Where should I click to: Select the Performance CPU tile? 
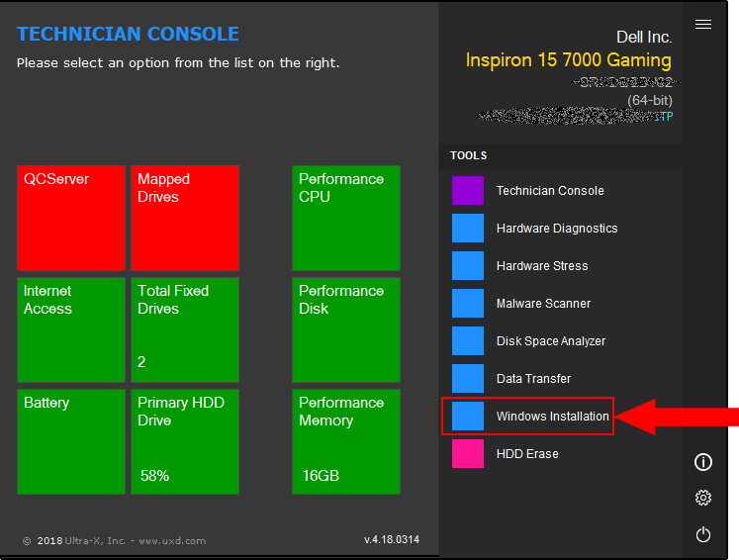[346, 218]
